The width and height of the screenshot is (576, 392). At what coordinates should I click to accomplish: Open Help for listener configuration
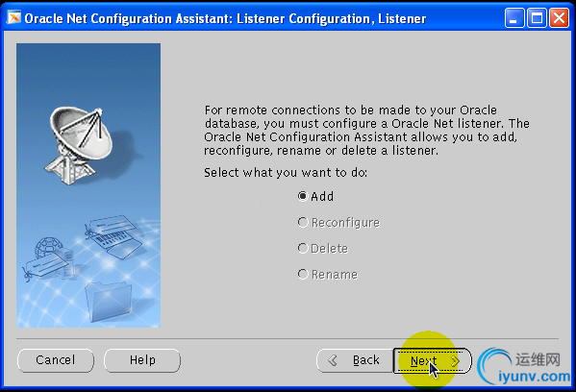142,360
